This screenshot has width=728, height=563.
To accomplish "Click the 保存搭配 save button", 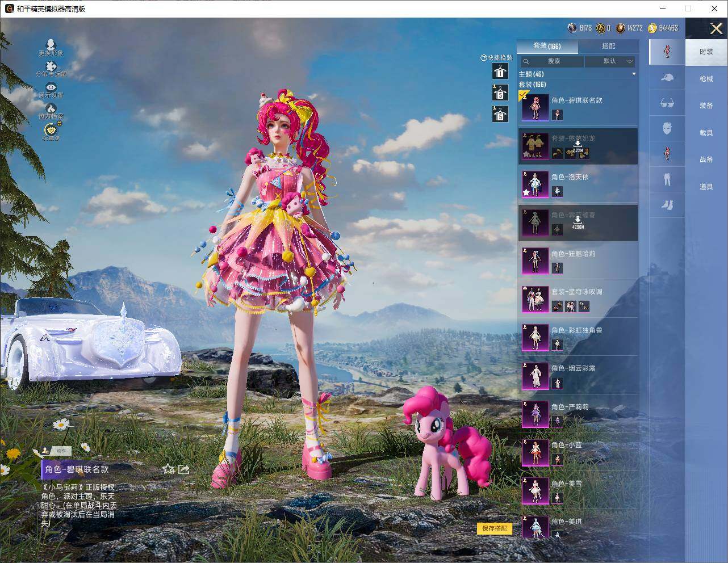I will click(x=495, y=529).
